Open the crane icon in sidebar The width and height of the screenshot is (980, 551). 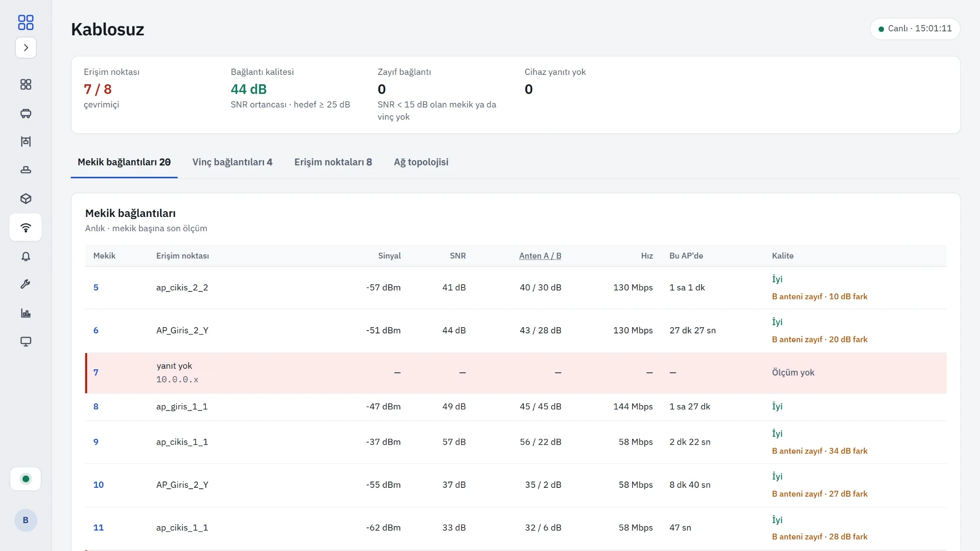click(26, 142)
